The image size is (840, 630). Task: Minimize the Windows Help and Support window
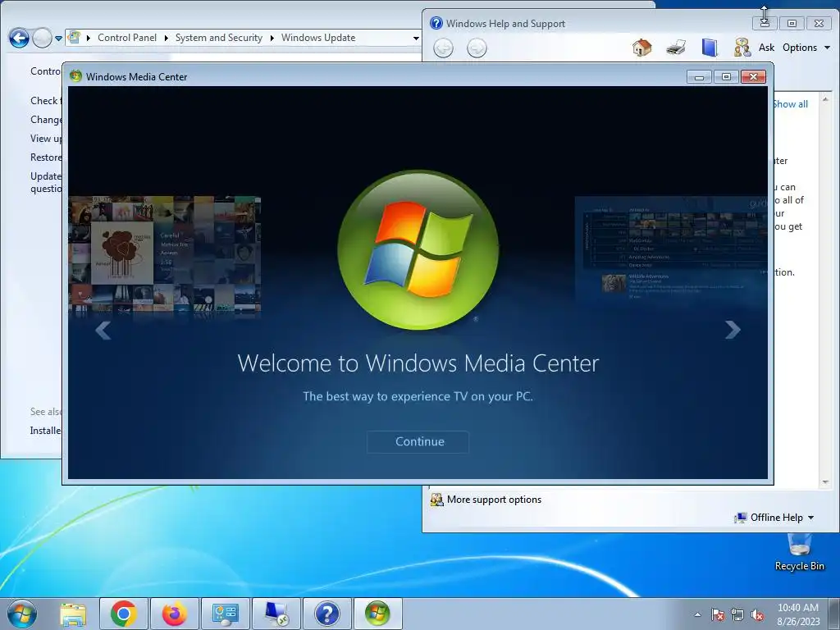click(765, 23)
